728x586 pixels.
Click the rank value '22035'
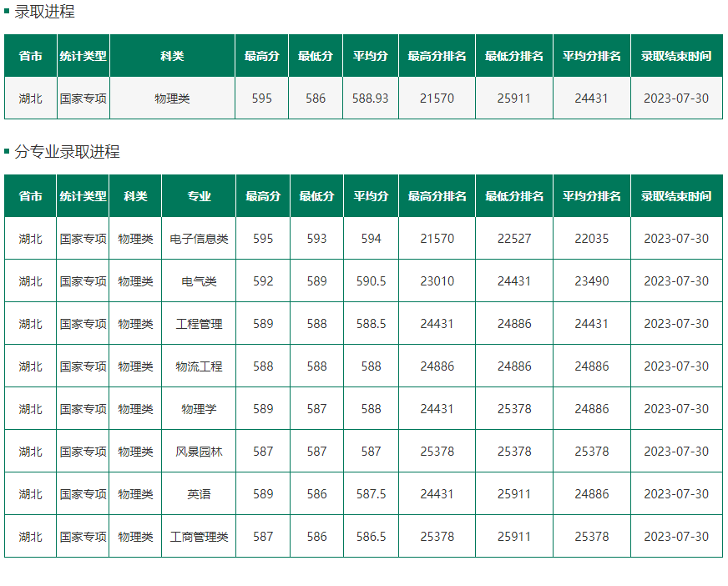(591, 239)
